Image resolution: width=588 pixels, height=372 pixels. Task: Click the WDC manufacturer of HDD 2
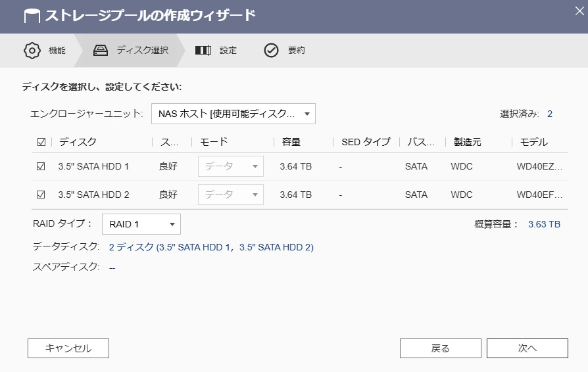pyautogui.click(x=462, y=195)
